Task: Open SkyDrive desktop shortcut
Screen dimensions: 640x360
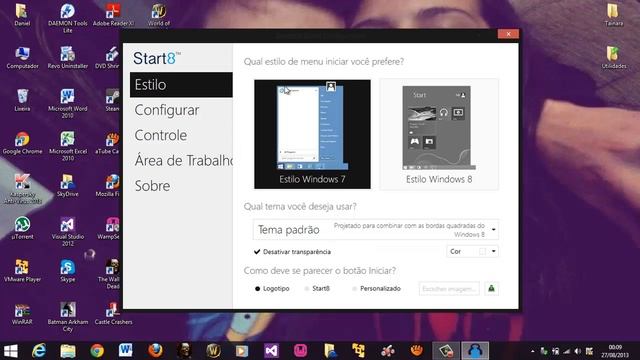Action: tap(68, 186)
